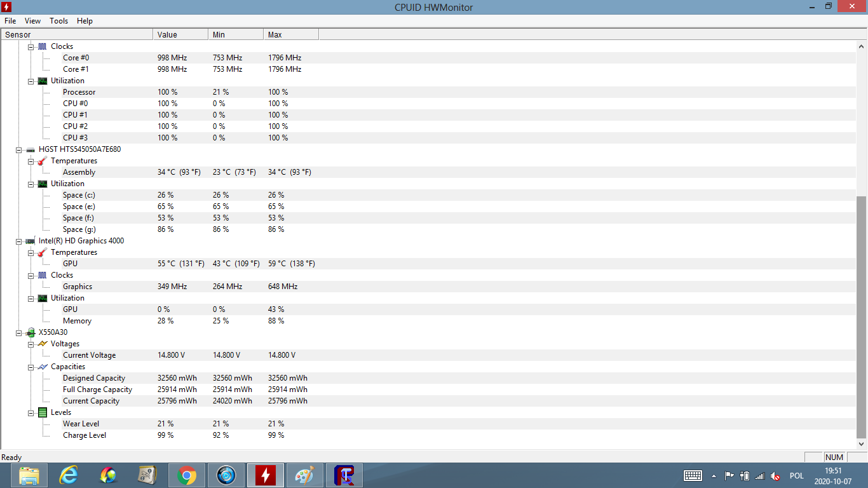Show hidden tray icons with the up arrow

pyautogui.click(x=714, y=476)
